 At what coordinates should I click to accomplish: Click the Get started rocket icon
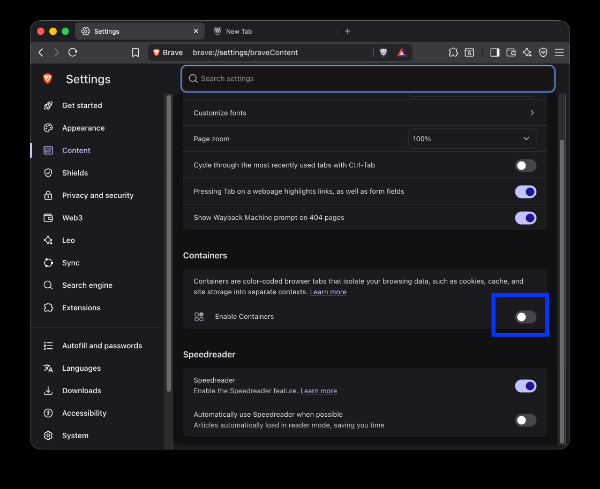click(x=48, y=106)
